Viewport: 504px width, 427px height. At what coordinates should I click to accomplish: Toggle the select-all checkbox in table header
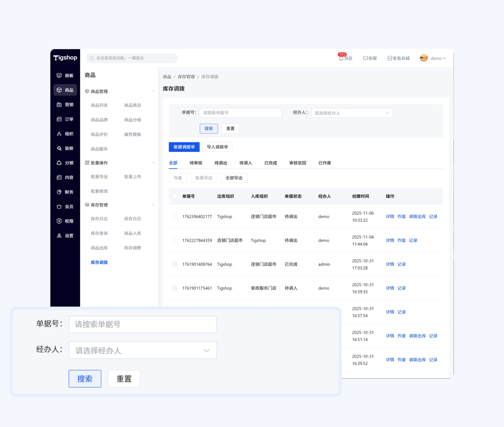click(175, 196)
